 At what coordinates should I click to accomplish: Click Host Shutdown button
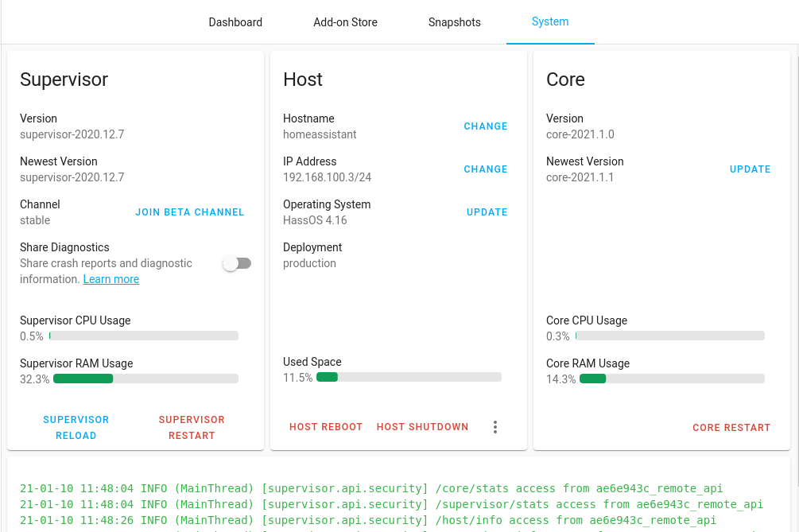[x=422, y=427]
